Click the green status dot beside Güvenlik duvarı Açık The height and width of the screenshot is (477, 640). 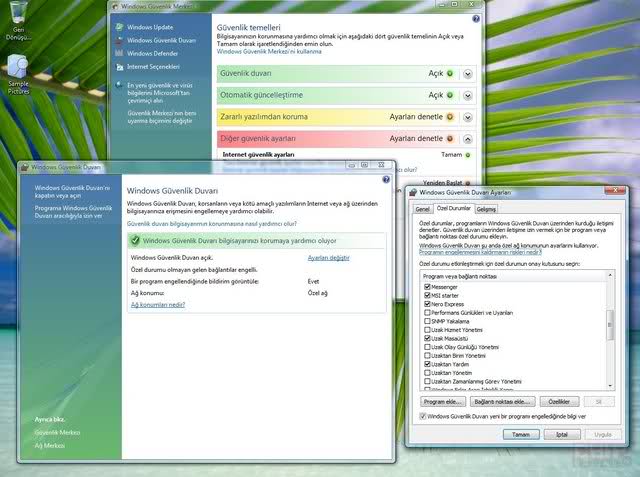click(x=450, y=73)
